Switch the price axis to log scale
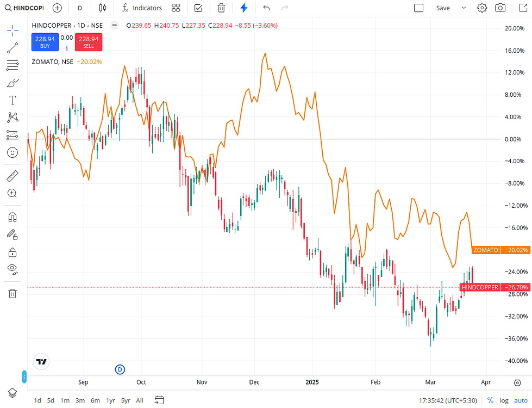Image resolution: width=532 pixels, height=408 pixels. tap(504, 400)
